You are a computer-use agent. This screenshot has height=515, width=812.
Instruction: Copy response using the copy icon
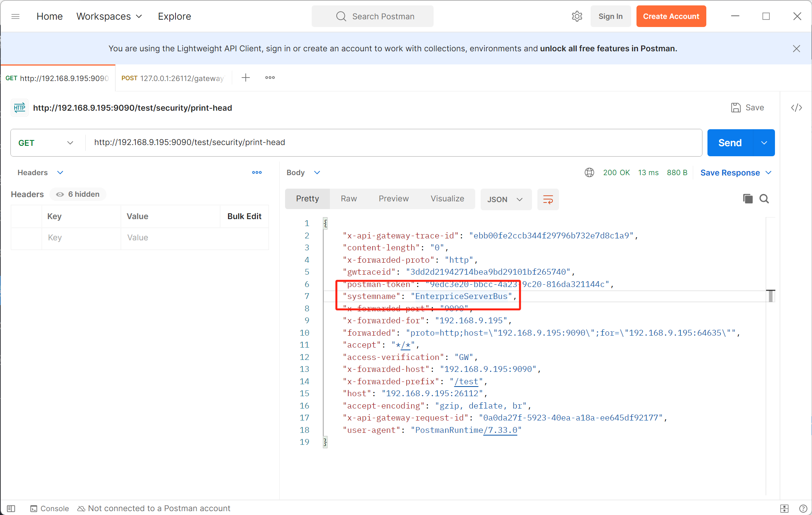pyautogui.click(x=748, y=199)
